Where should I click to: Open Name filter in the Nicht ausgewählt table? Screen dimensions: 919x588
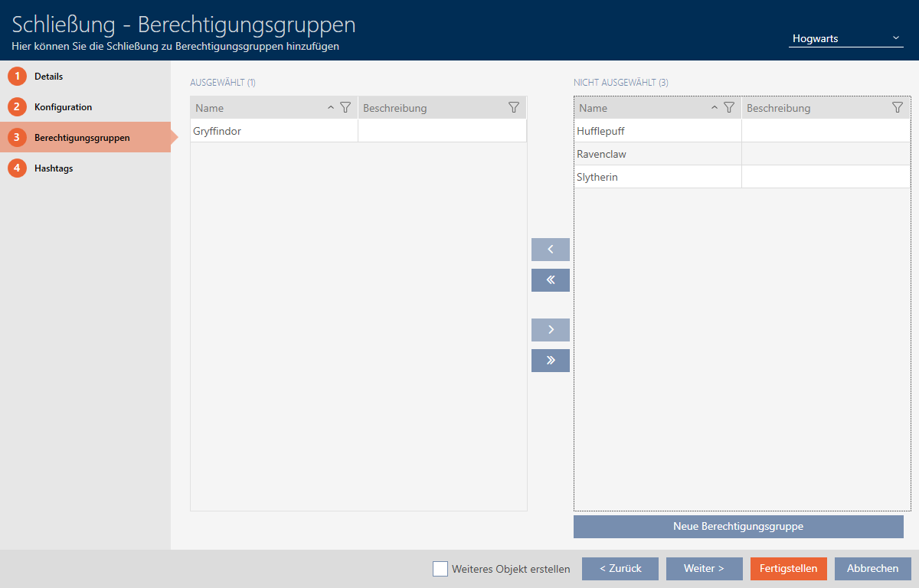pos(729,108)
